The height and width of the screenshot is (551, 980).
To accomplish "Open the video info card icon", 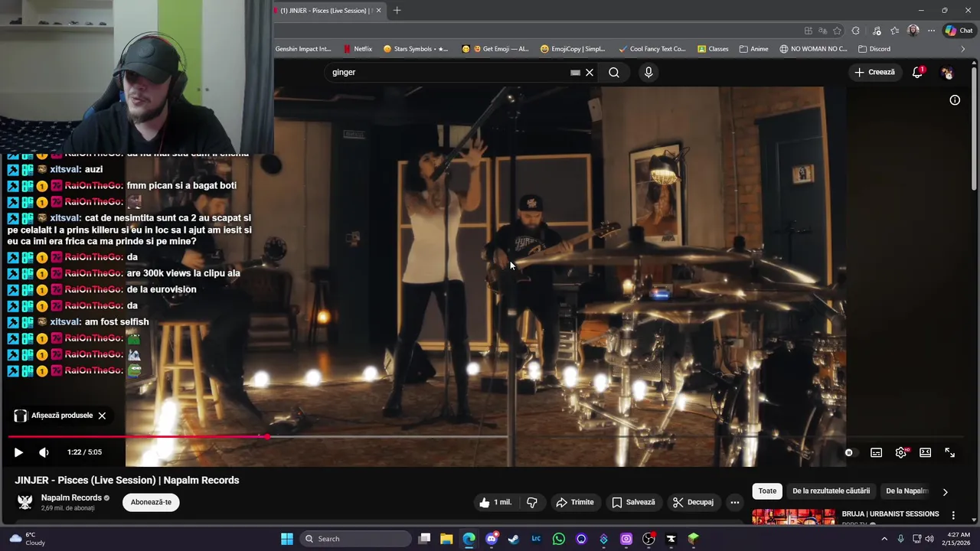I will pos(955,100).
